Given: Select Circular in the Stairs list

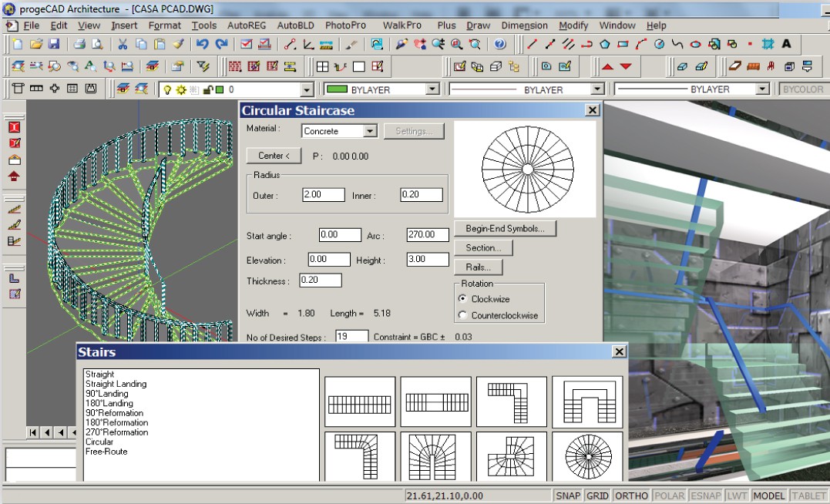Looking at the screenshot, I should [x=99, y=442].
